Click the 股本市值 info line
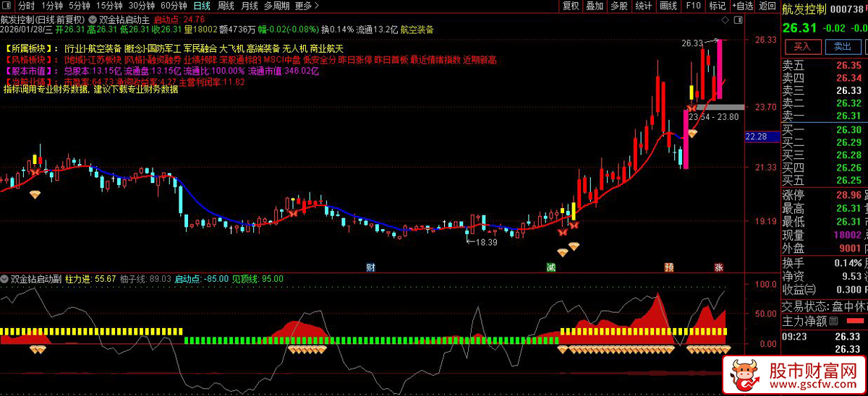The height and width of the screenshot is (396, 868). [x=161, y=72]
